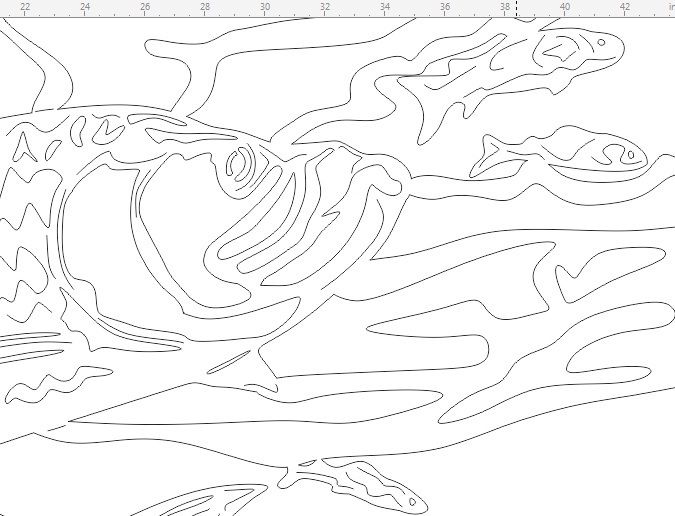Viewport: 675px width, 516px height.
Task: Click the ruler mark labeled 30
Action: [265, 7]
